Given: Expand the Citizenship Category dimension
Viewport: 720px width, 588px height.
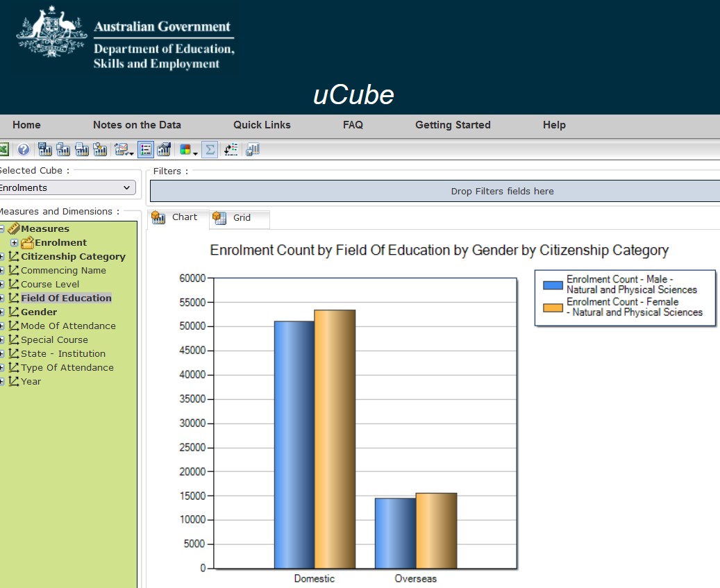Looking at the screenshot, I should (1, 257).
